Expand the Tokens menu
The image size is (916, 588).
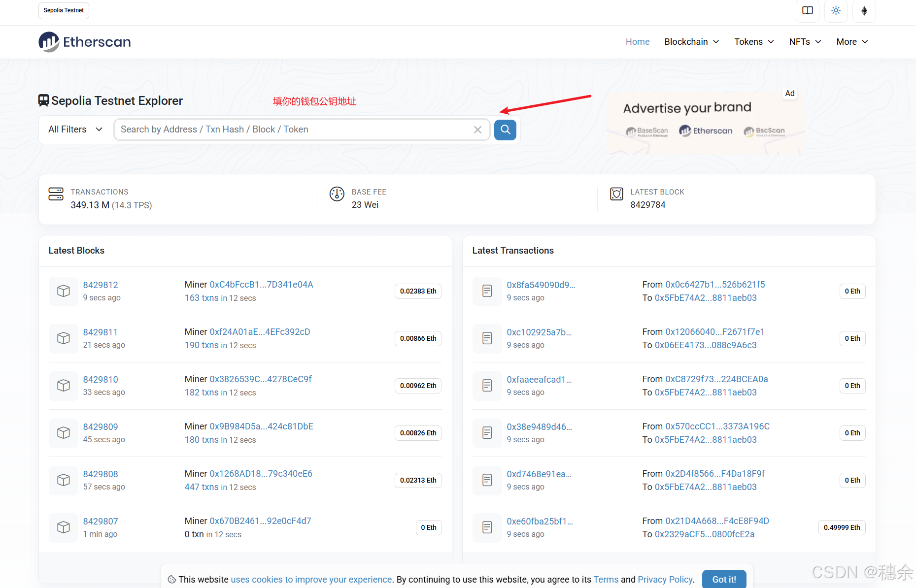point(754,42)
